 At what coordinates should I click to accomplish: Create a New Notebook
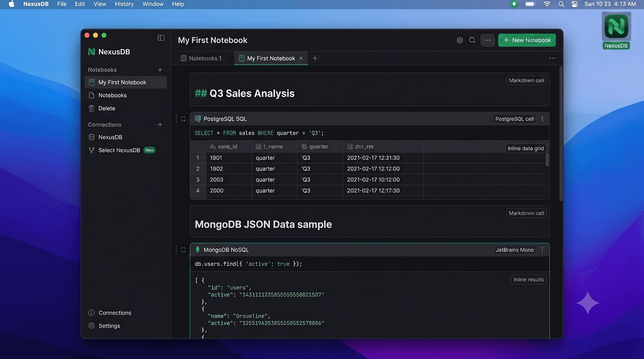click(x=527, y=40)
